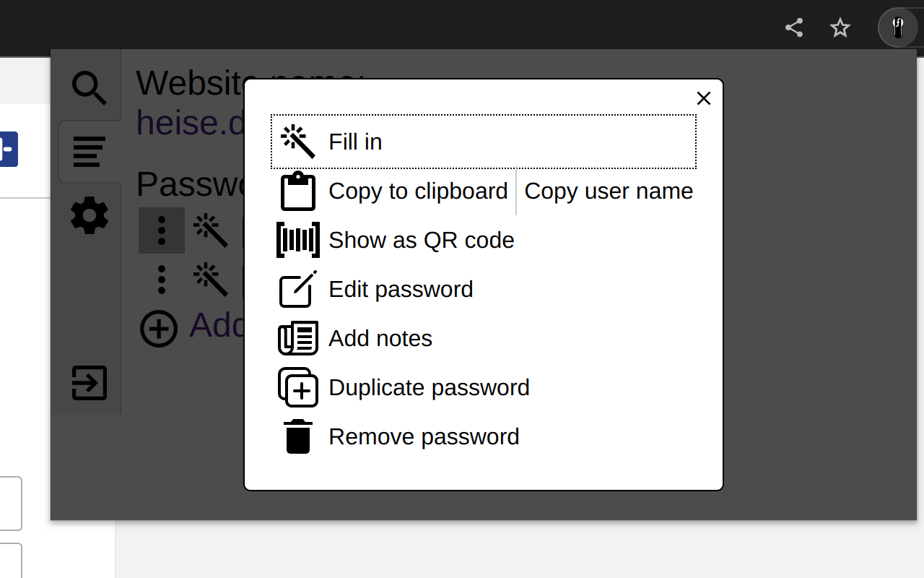This screenshot has height=578, width=924.
Task: Open the three-dot menu on the highlighted password
Action: click(162, 230)
